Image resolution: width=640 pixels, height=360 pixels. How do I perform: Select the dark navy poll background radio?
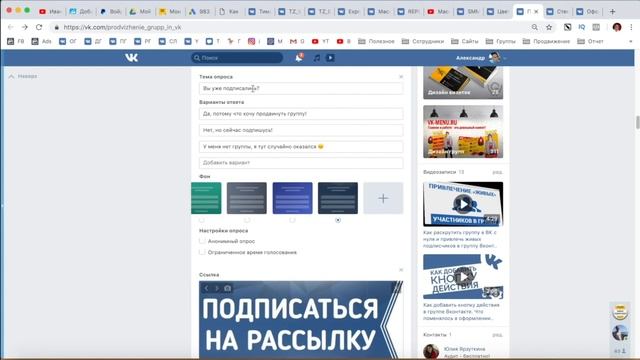(338, 220)
